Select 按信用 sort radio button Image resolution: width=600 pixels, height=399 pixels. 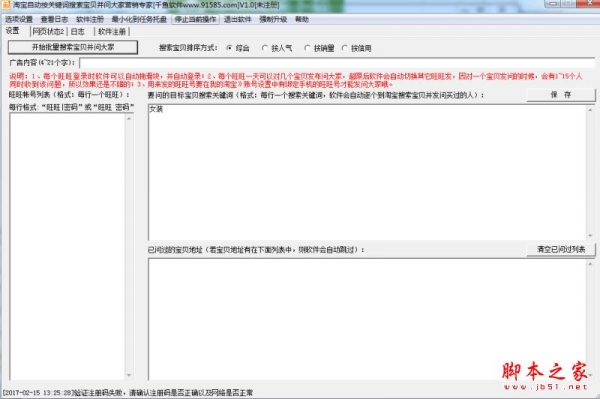point(356,48)
